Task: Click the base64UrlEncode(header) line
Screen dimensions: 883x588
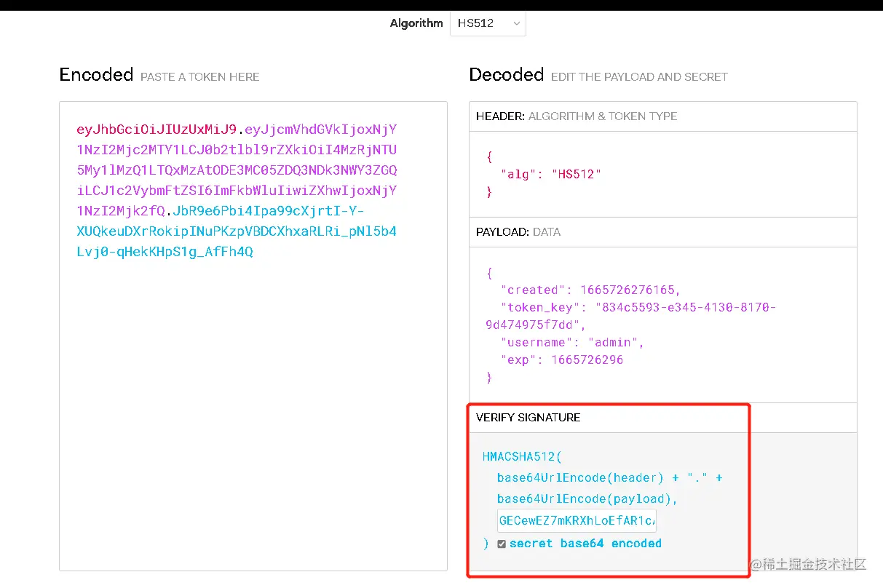Action: click(610, 477)
